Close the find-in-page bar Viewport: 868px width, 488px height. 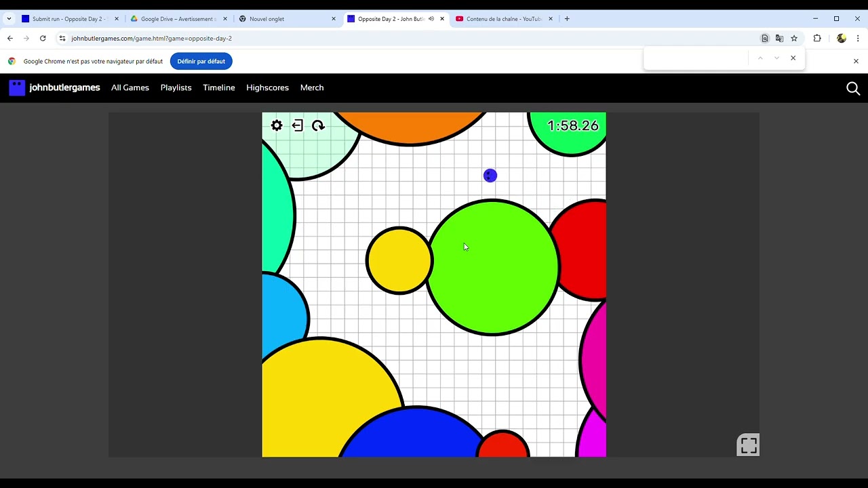coord(793,58)
